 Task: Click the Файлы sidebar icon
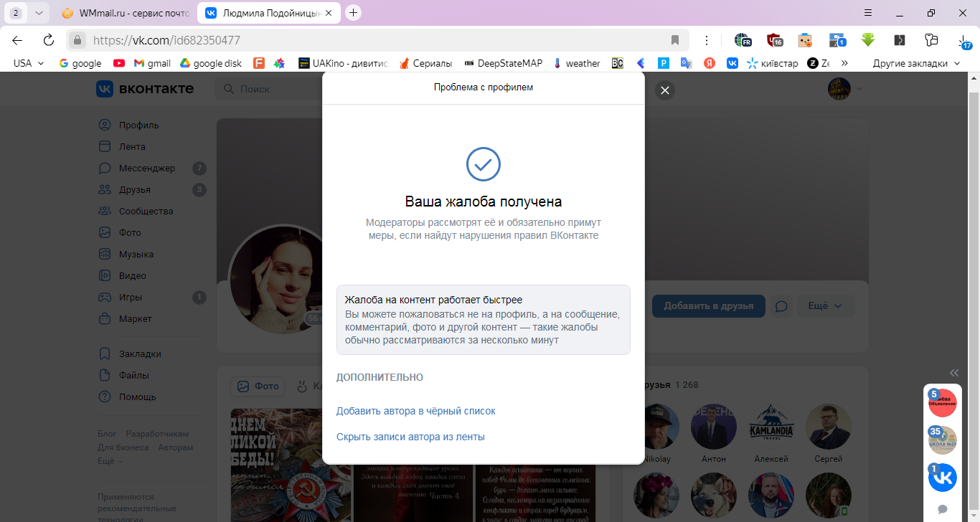(105, 375)
